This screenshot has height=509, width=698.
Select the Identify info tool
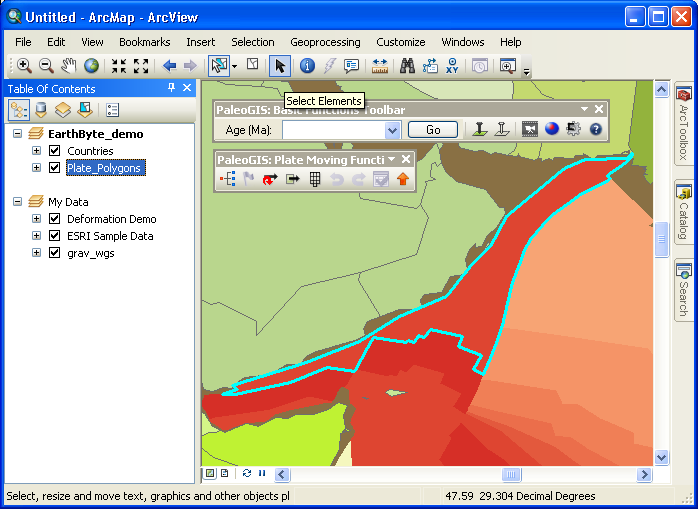[x=307, y=66]
